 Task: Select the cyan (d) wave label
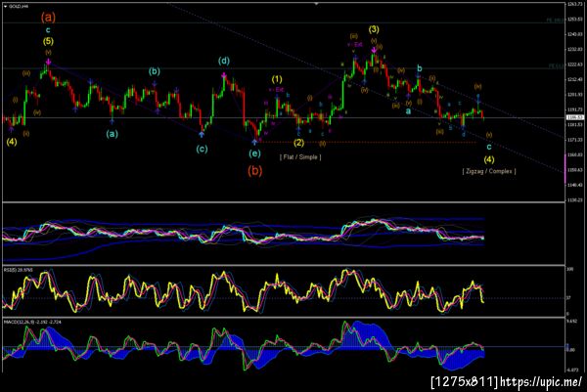(x=224, y=61)
